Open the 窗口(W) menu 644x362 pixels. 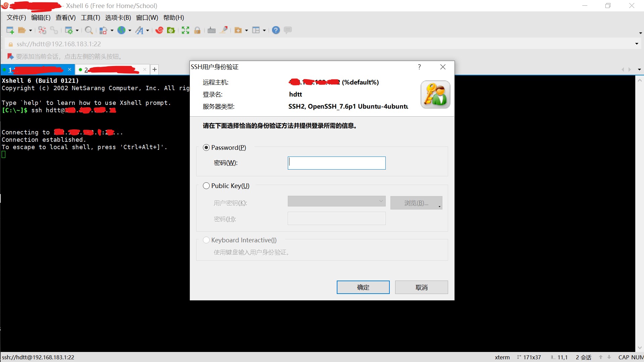point(147,18)
